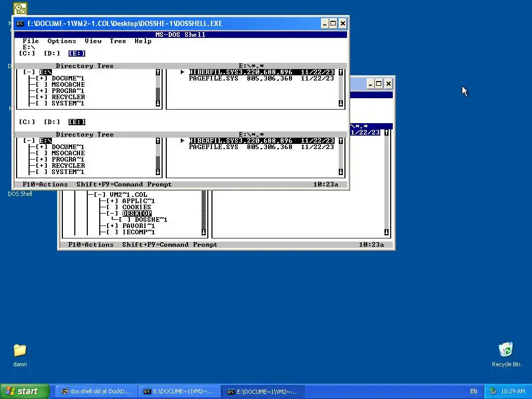Select SYSTEM~1 folder in upper directory tree
Viewport: 532px width, 399px height.
pyautogui.click(x=68, y=103)
